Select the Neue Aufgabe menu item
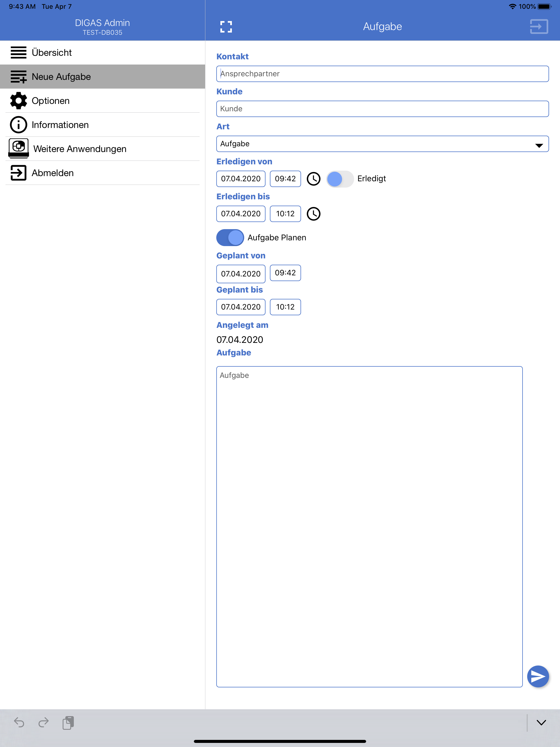Image resolution: width=560 pixels, height=747 pixels. coord(102,77)
